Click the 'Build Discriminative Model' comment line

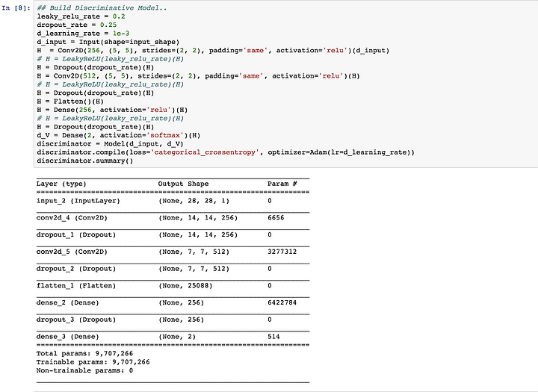point(102,8)
